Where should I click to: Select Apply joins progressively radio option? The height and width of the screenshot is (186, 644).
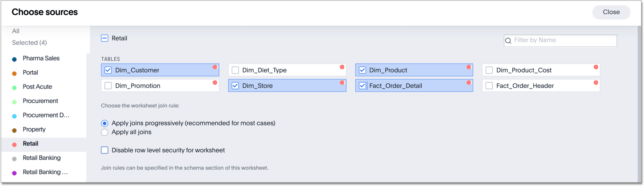tap(105, 123)
